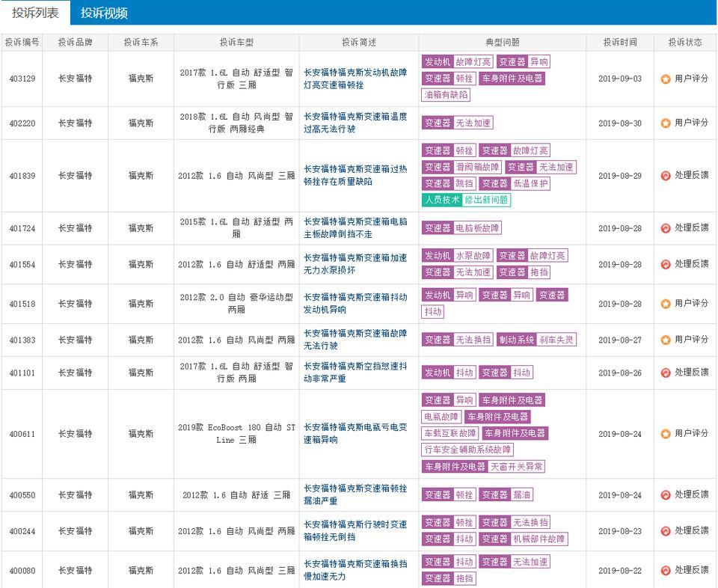Image resolution: width=718 pixels, height=588 pixels.
Task: Click the 变速器 低温保护 tag
Action: click(x=515, y=183)
